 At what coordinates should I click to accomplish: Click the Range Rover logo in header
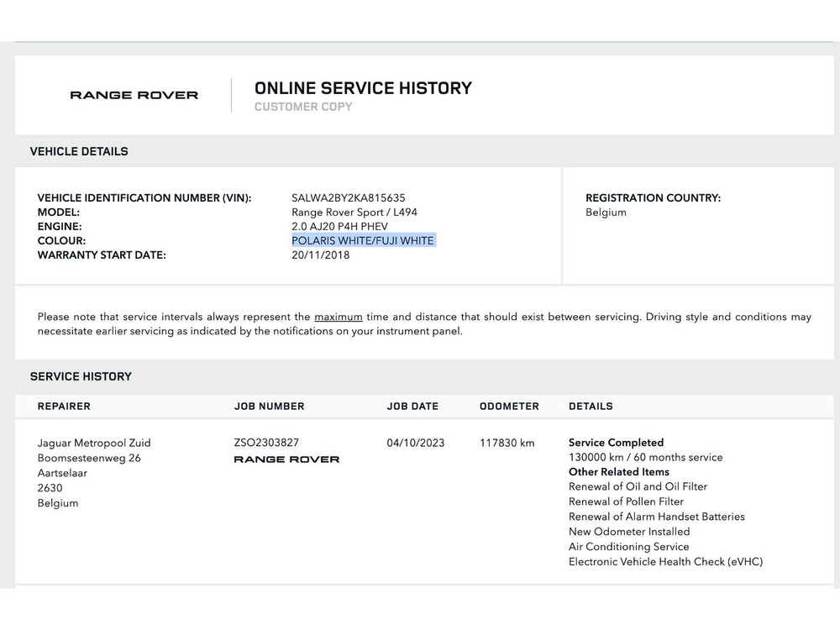(134, 95)
